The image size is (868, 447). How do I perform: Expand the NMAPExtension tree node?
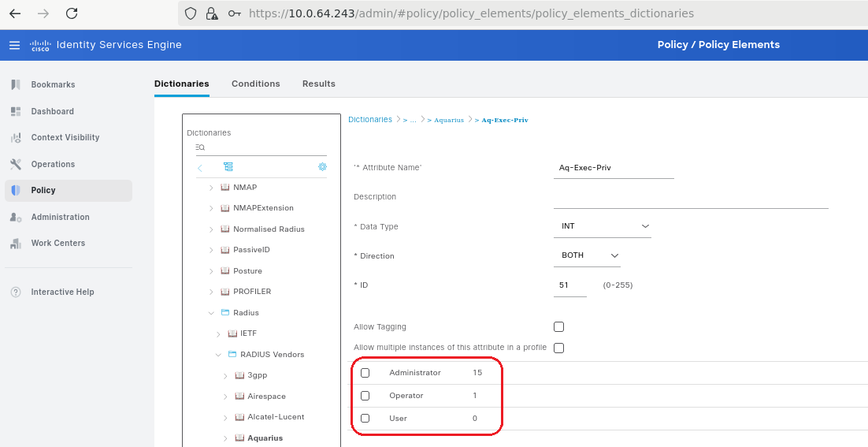coord(211,208)
